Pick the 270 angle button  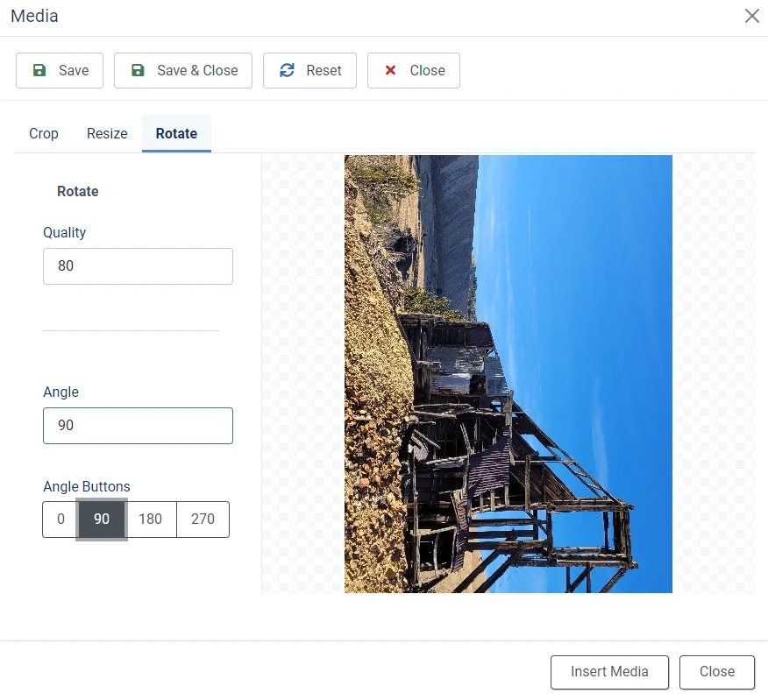(203, 520)
